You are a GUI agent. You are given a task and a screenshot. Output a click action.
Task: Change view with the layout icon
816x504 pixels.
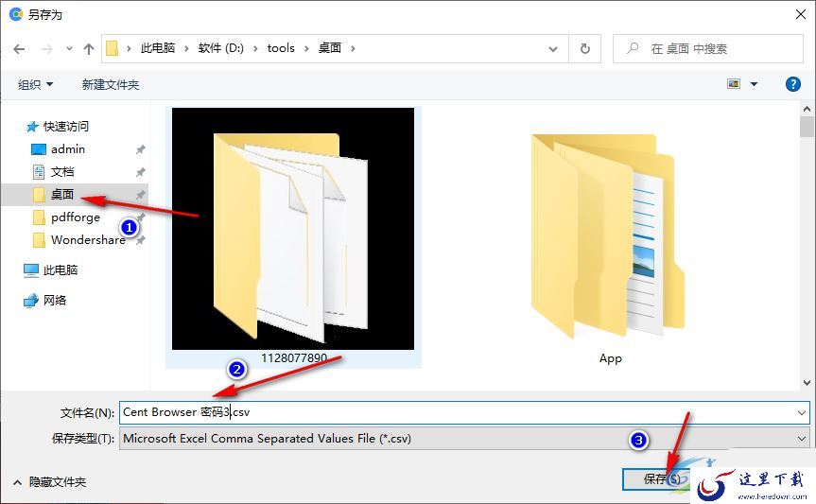coord(734,84)
